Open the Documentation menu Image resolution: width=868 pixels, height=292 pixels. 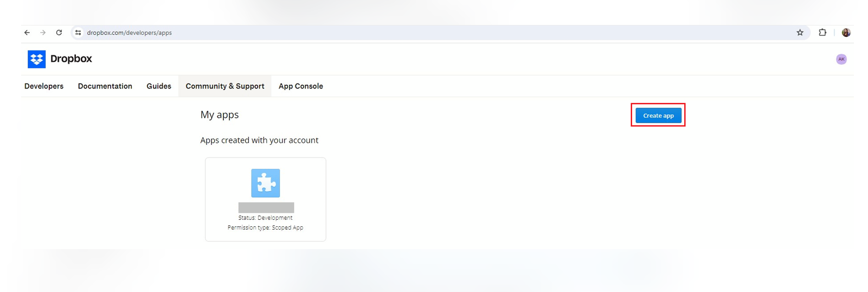[105, 86]
